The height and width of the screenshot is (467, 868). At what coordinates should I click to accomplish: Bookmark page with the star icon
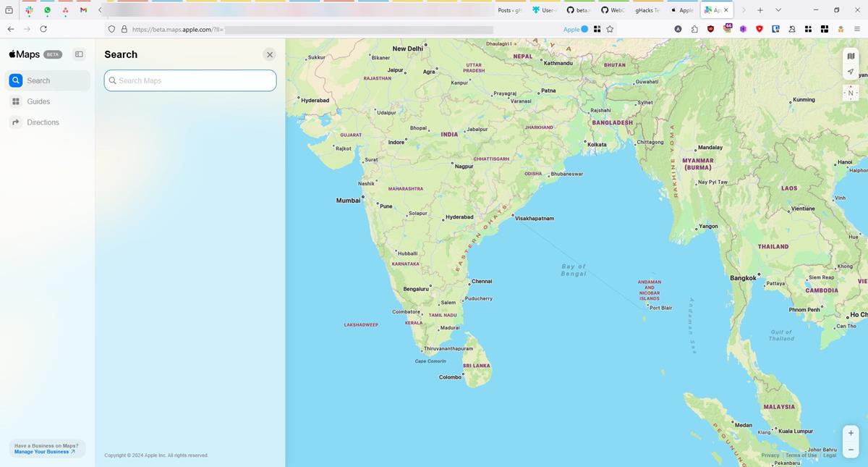coord(610,29)
